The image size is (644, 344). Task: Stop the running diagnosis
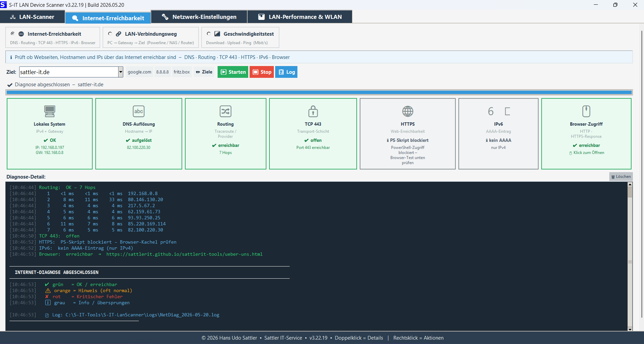[262, 72]
